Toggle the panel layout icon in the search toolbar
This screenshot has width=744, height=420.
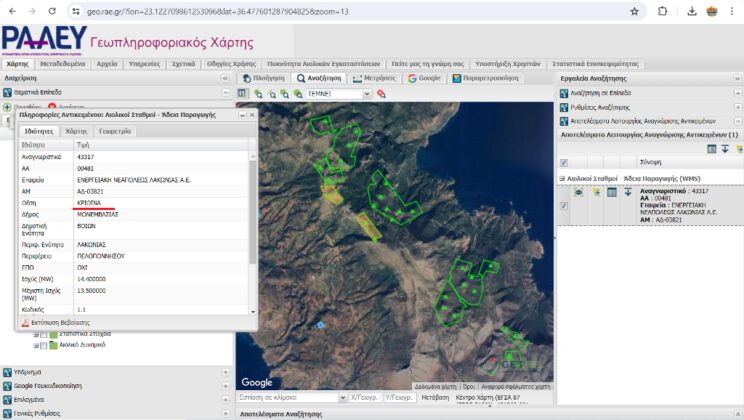coord(242,93)
